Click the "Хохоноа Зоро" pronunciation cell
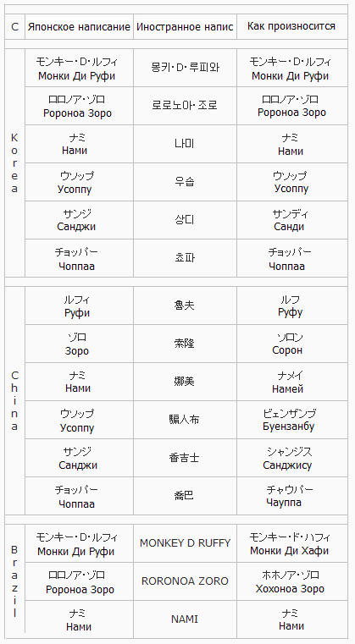The width and height of the screenshot is (355, 644). tap(291, 581)
